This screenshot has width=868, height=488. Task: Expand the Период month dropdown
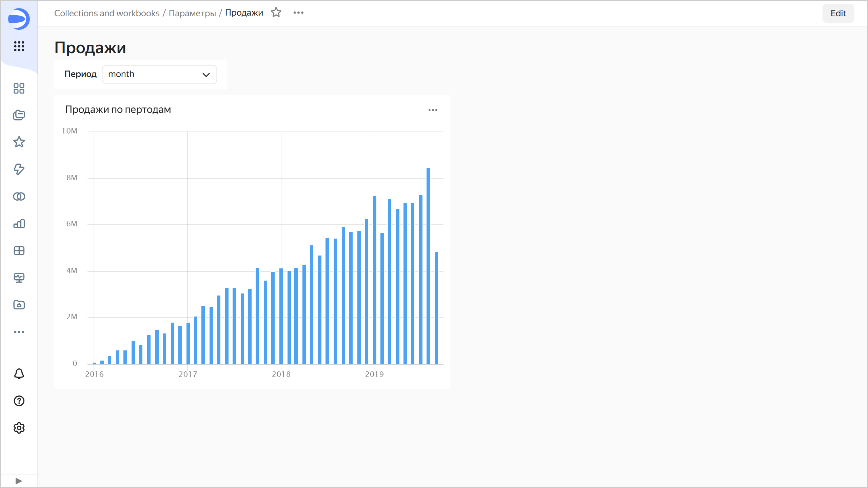click(159, 75)
